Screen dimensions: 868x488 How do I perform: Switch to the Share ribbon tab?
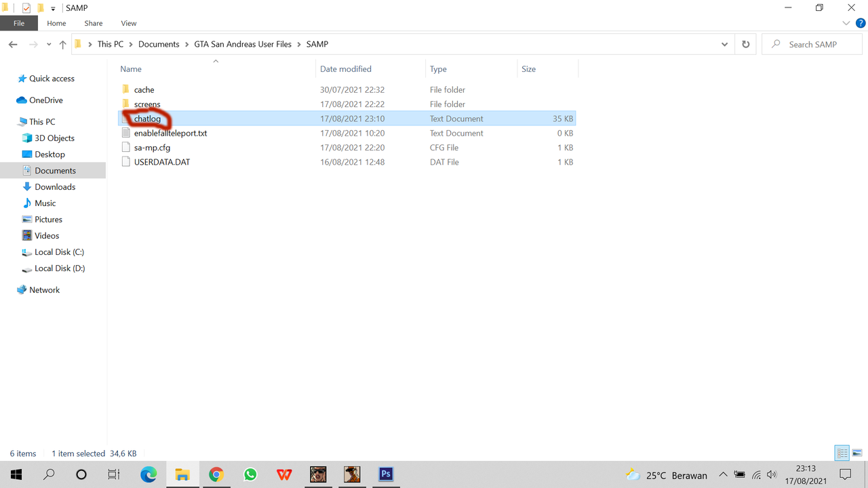[94, 23]
